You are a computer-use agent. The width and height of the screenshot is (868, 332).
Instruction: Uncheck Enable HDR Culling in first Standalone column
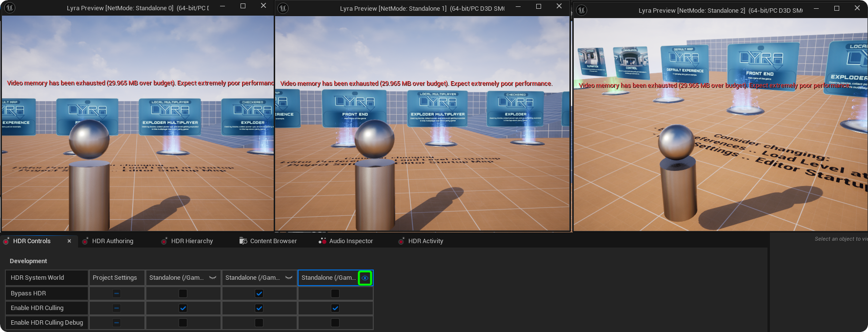tap(183, 308)
